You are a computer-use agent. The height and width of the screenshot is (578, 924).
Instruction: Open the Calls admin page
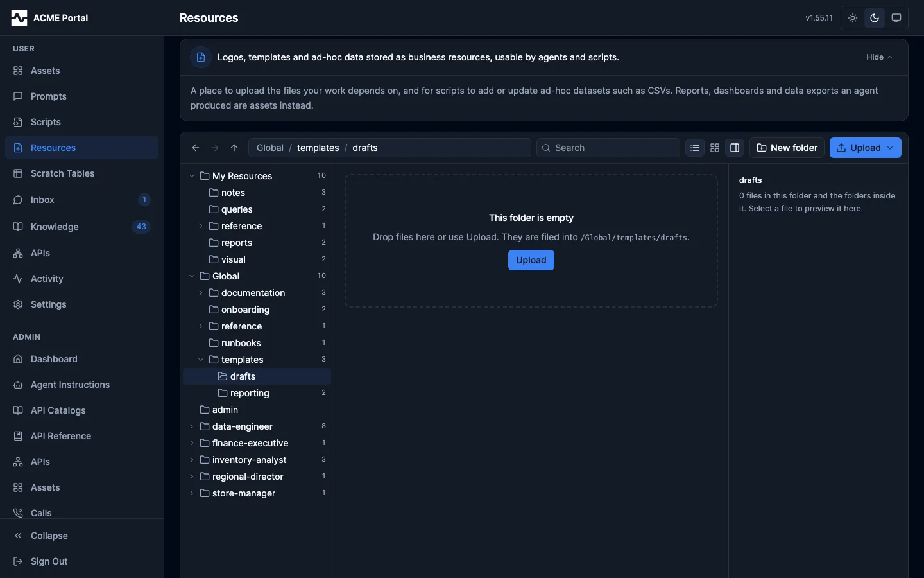(x=81, y=513)
